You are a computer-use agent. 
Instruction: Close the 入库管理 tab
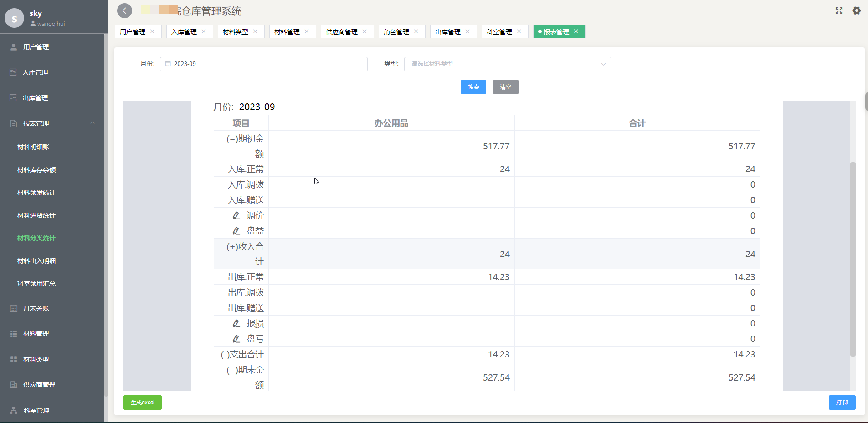click(204, 31)
